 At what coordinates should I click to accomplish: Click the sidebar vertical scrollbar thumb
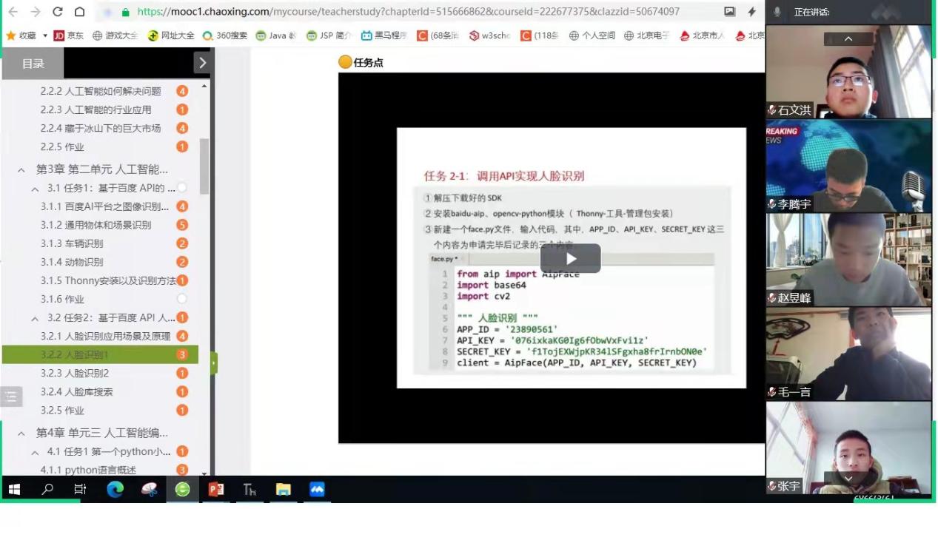tap(204, 166)
